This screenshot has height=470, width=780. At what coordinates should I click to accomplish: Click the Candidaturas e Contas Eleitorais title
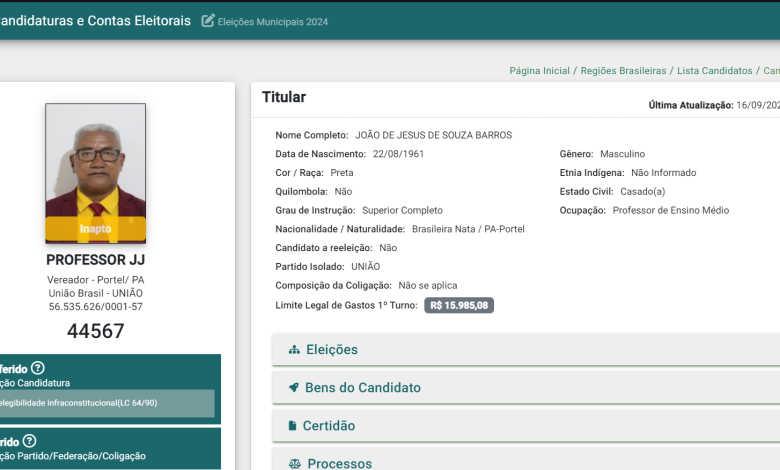(95, 21)
